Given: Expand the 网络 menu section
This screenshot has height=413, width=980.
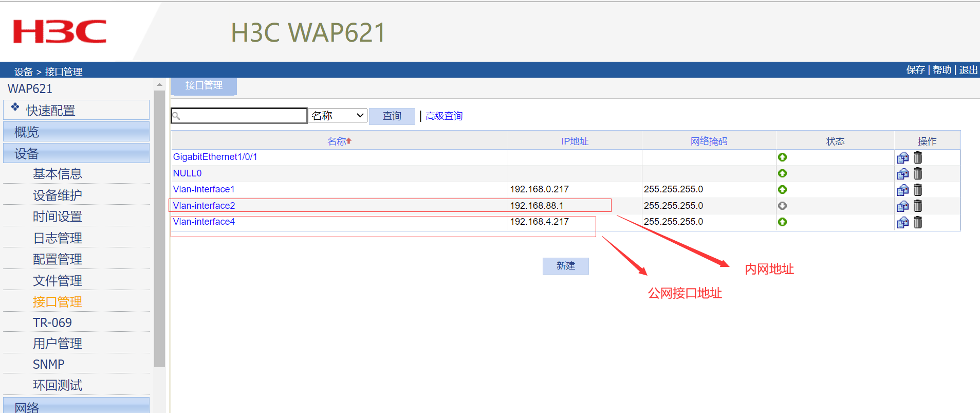Looking at the screenshot, I should click(x=76, y=405).
